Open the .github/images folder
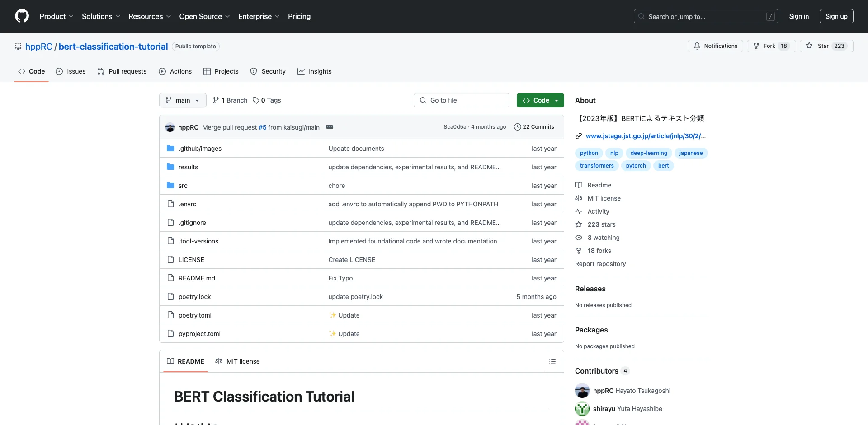This screenshot has width=868, height=425. 200,149
